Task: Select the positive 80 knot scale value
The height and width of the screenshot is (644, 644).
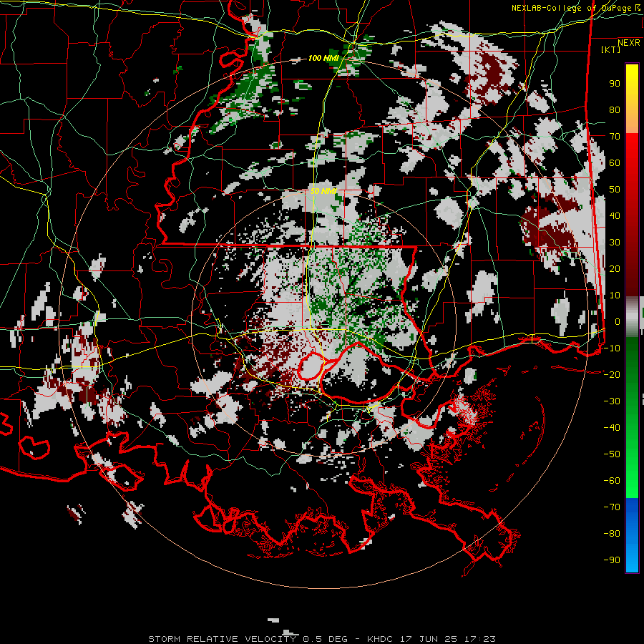Action: [615, 109]
